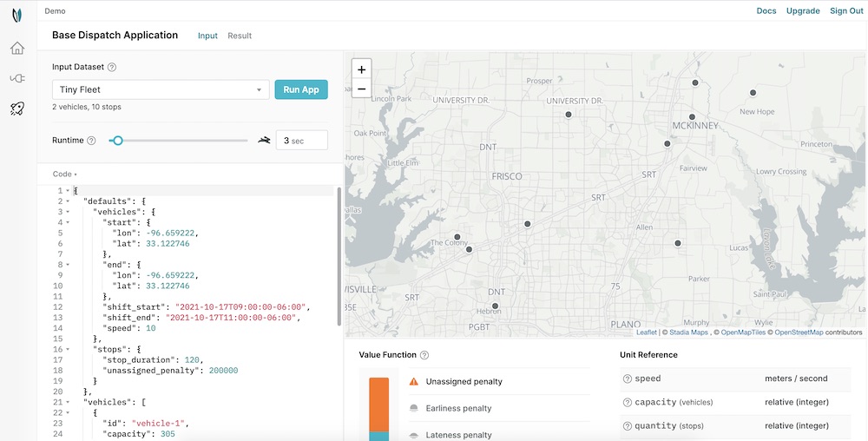This screenshot has height=441, width=868.
Task: Collapse the stops fold on line 16
Action: pyautogui.click(x=68, y=349)
